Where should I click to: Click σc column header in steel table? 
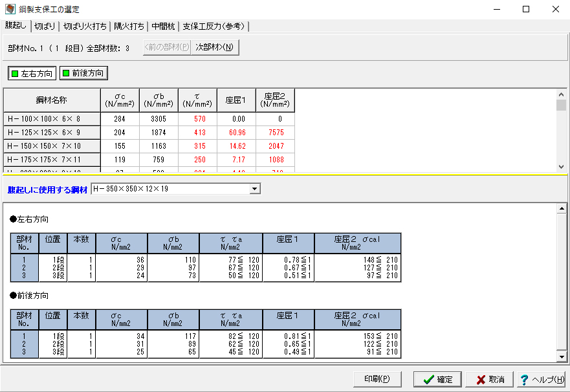click(120, 100)
